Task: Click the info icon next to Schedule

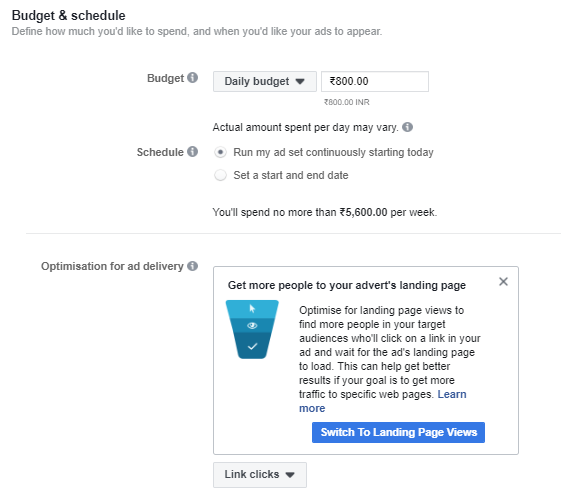Action: 193,152
